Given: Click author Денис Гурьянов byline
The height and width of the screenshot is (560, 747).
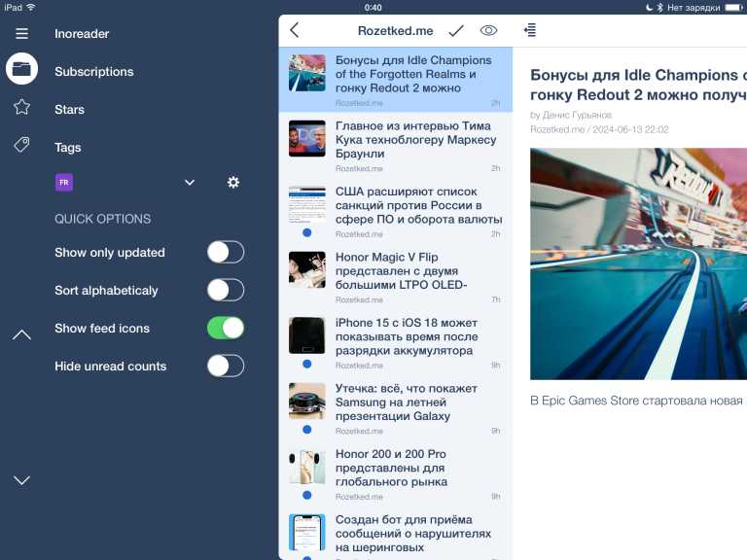Looking at the screenshot, I should 571,115.
